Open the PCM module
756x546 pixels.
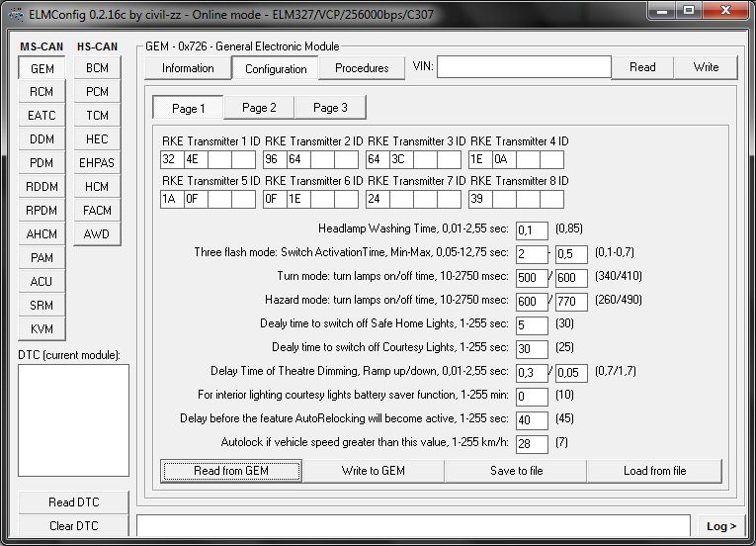97,92
